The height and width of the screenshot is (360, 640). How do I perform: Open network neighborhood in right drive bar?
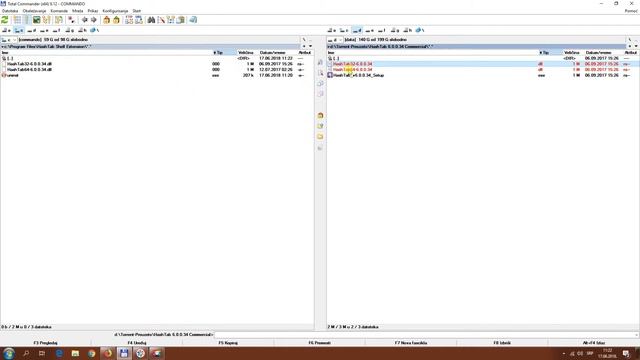pos(420,30)
